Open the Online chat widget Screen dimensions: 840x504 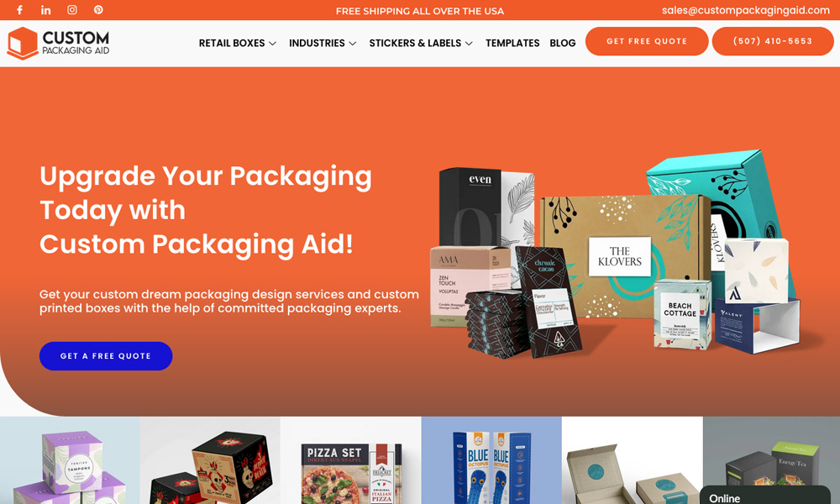click(x=765, y=496)
